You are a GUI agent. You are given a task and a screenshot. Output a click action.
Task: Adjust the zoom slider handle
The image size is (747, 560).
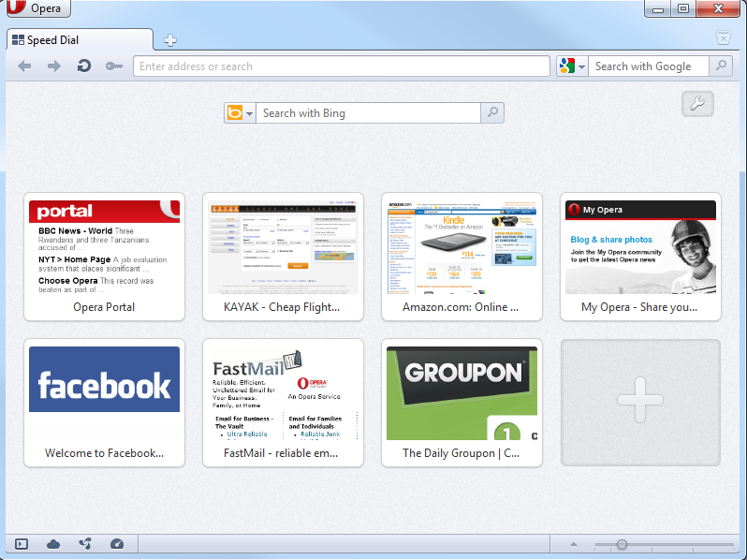[622, 544]
